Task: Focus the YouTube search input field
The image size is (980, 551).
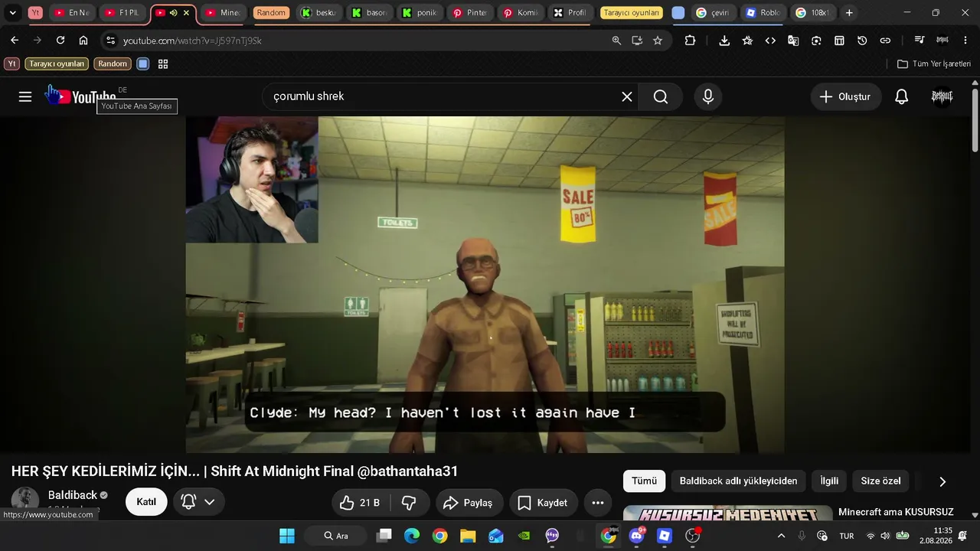Action: click(444, 96)
